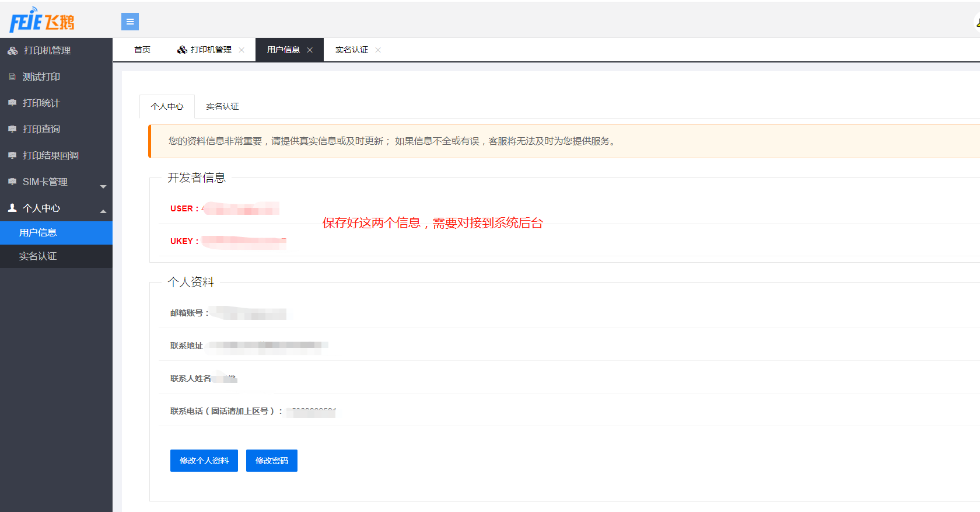Screen dimensions: 980x512
Task: Click the 修改个人资料 button
Action: pyautogui.click(x=204, y=461)
